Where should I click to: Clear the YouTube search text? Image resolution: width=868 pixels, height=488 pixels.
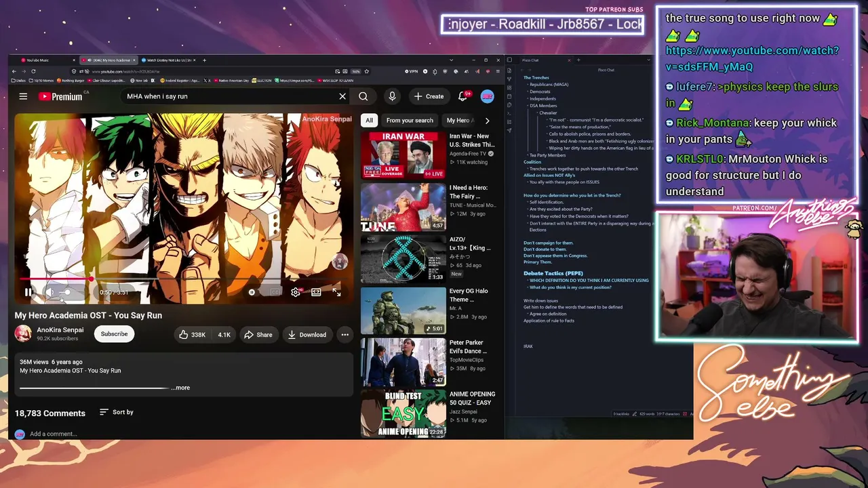coord(342,96)
